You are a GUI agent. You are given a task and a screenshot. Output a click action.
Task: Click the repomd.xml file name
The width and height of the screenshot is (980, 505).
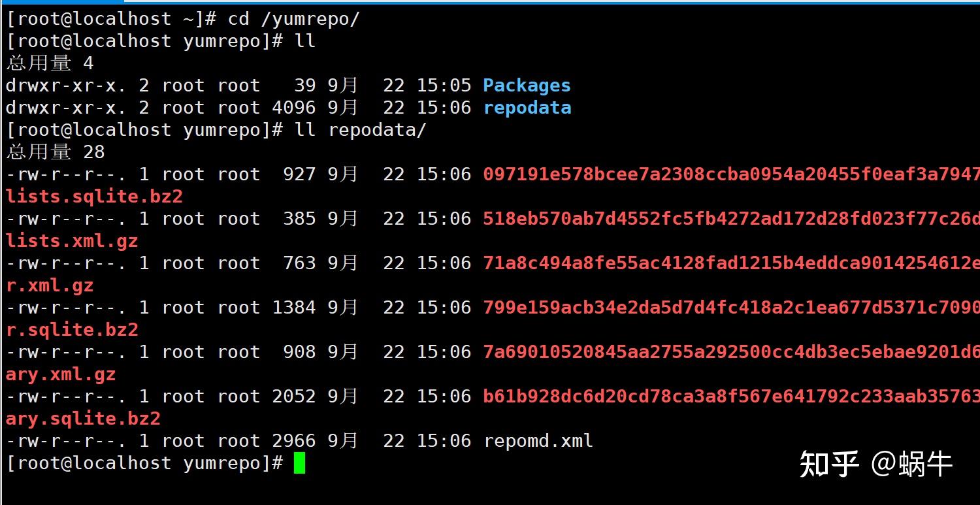coord(538,441)
